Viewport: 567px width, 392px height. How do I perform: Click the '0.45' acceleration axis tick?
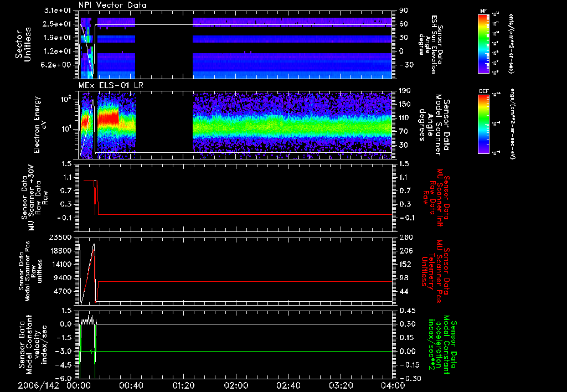(x=407, y=310)
